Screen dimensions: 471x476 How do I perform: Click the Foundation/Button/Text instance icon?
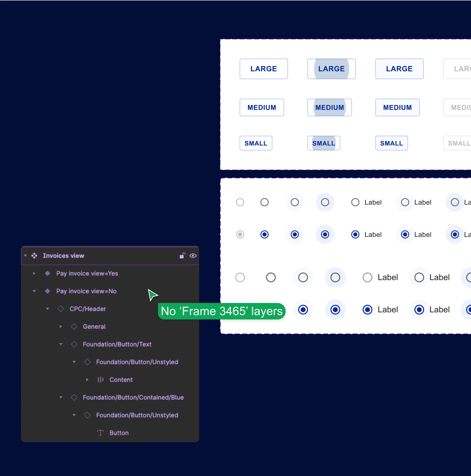click(x=74, y=344)
